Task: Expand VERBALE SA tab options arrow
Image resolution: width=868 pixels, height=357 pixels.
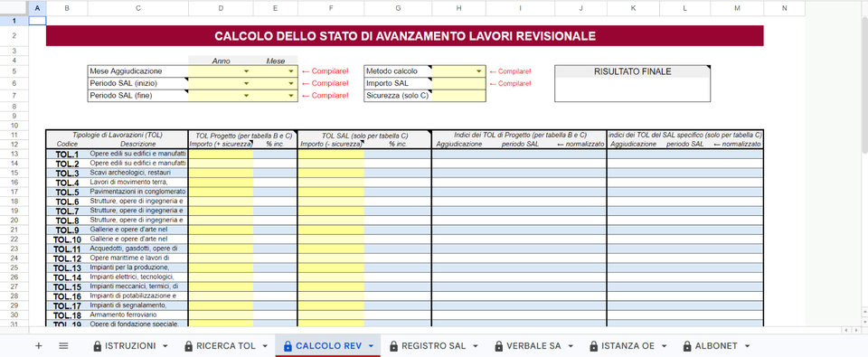Action: 570,346
